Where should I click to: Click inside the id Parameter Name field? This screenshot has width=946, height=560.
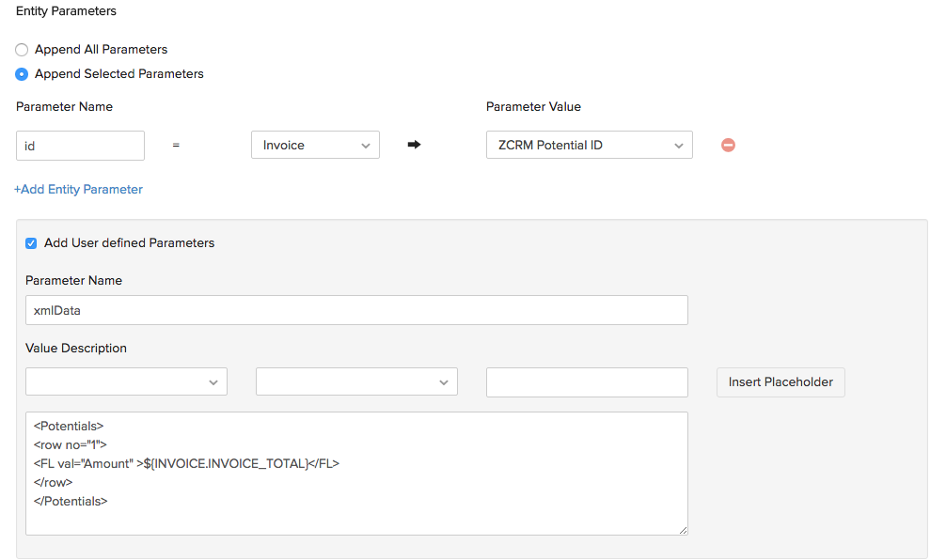(80, 145)
